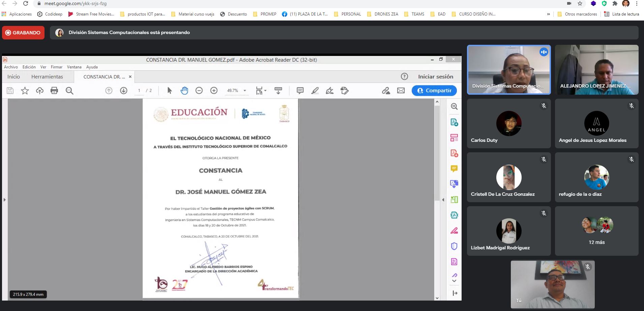Click the zoom out minus icon
Viewport: 644px width, 311px height.
pyautogui.click(x=199, y=91)
